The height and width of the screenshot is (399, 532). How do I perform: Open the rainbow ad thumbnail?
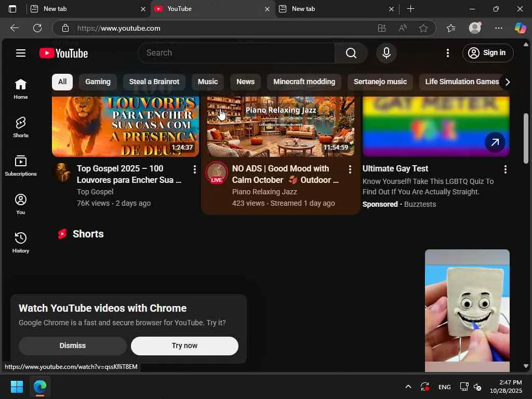pyautogui.click(x=436, y=127)
